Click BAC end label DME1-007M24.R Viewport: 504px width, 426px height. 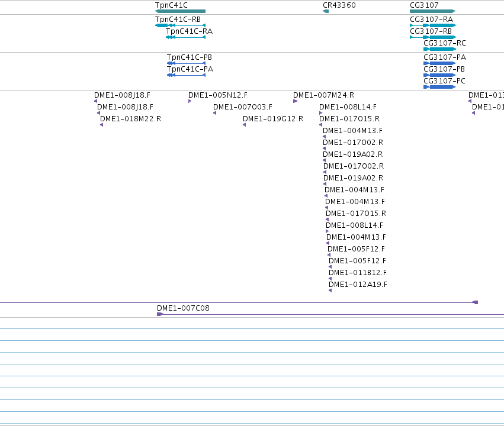click(323, 95)
